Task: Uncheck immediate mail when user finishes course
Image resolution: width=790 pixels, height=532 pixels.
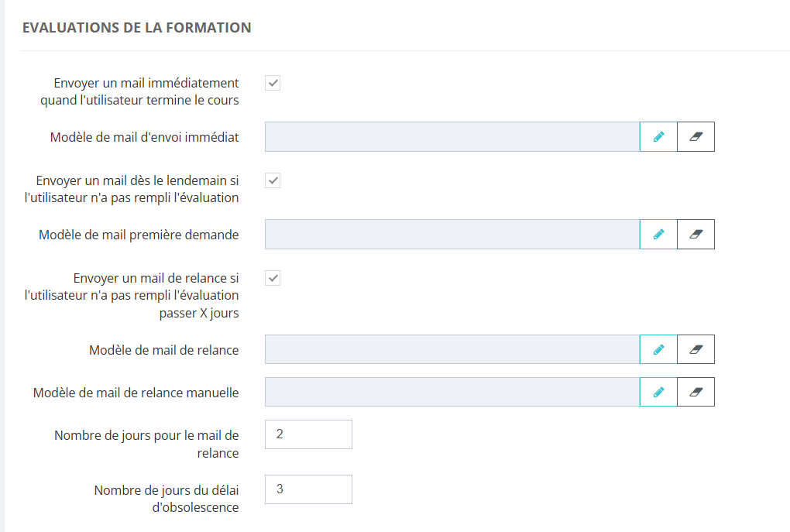Action: (x=273, y=83)
